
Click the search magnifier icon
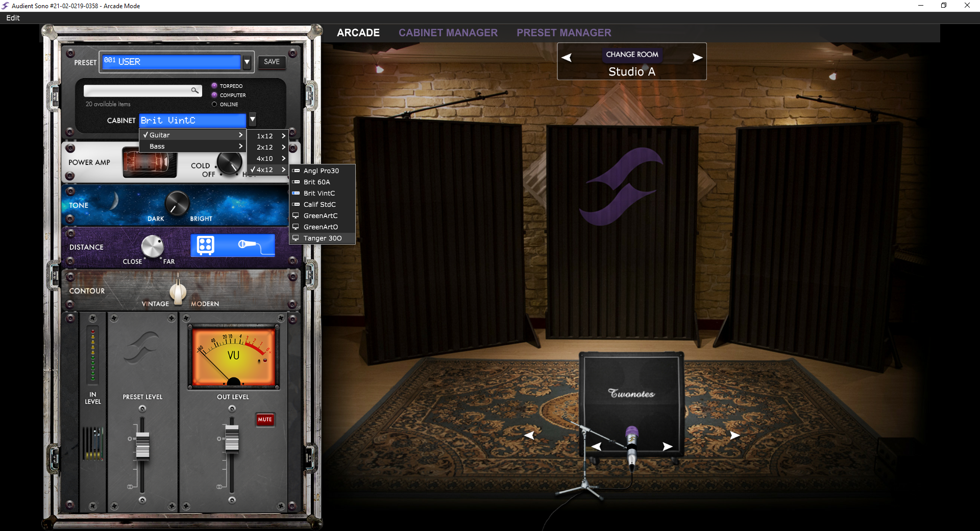tap(194, 90)
